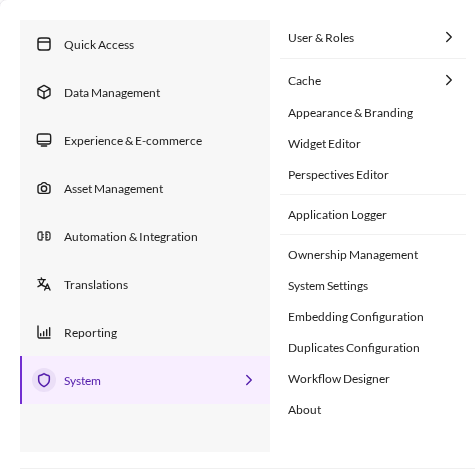Select Asset Management menu item

(145, 188)
